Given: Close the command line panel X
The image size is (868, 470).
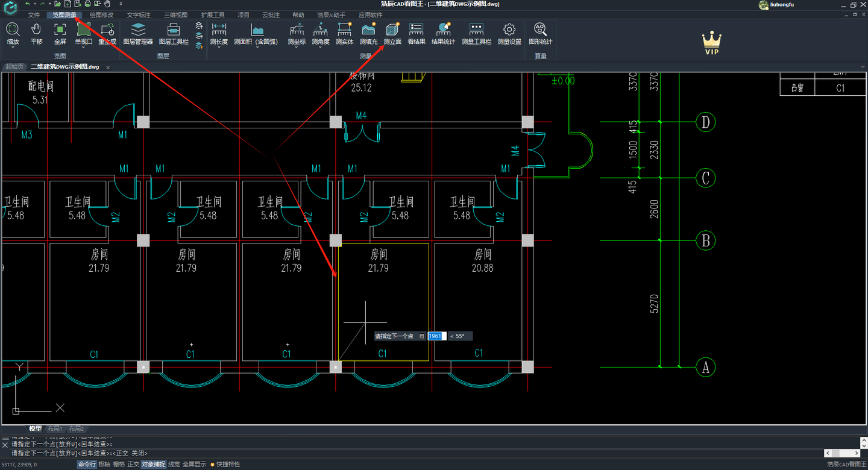Looking at the screenshot, I should 5,445.
